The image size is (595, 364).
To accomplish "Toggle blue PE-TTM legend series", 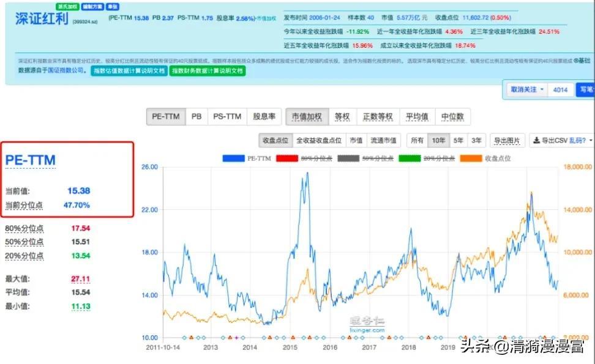I will pyautogui.click(x=247, y=158).
